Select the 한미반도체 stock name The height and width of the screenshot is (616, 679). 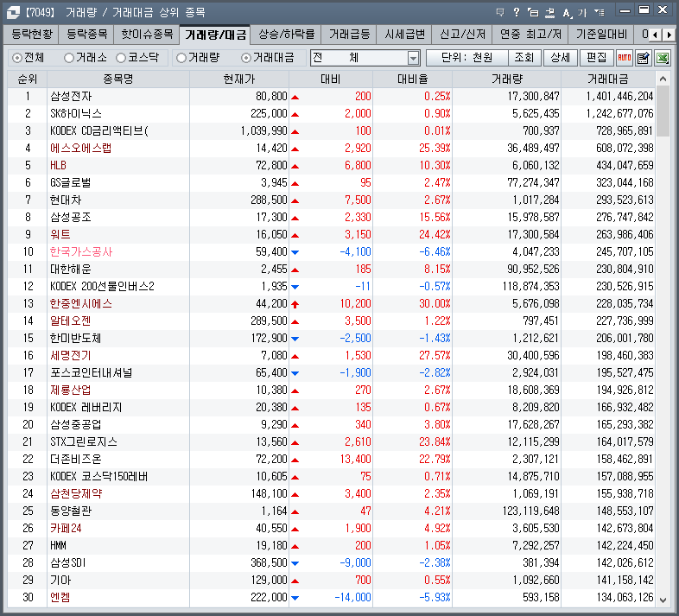coord(75,339)
